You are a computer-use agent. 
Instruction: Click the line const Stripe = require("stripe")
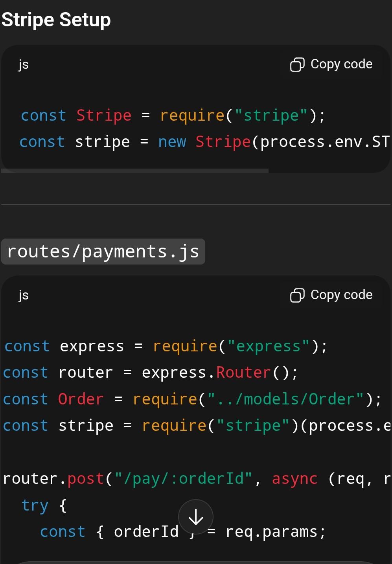(173, 116)
